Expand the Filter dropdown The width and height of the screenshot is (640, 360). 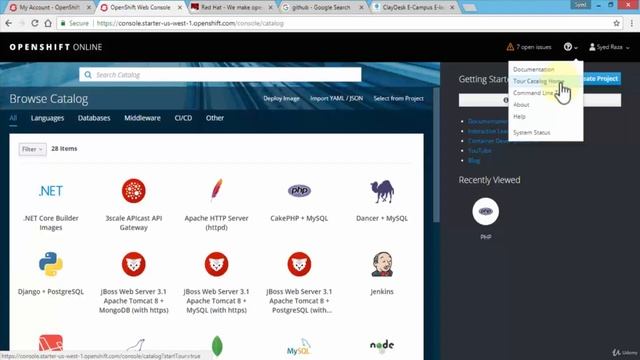(32, 149)
